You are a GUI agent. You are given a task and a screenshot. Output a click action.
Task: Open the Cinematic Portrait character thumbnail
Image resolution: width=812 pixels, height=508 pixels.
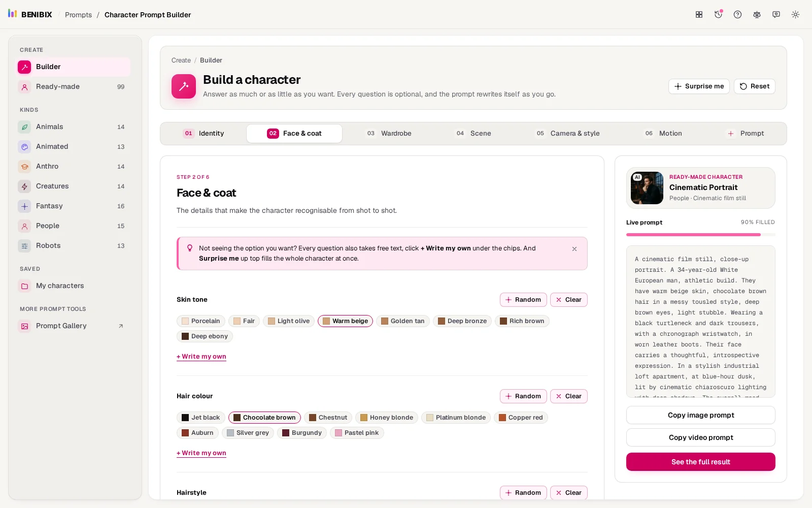coord(647,188)
